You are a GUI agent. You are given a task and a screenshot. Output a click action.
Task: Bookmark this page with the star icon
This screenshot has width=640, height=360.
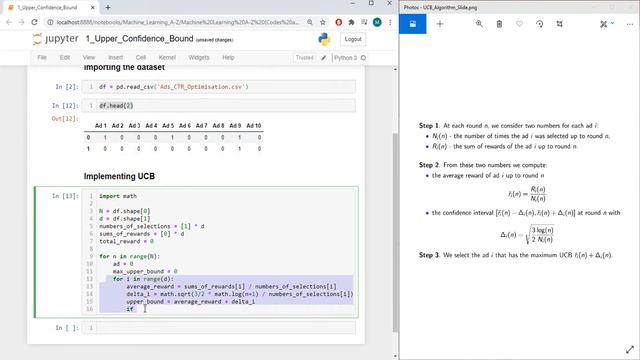(323, 22)
